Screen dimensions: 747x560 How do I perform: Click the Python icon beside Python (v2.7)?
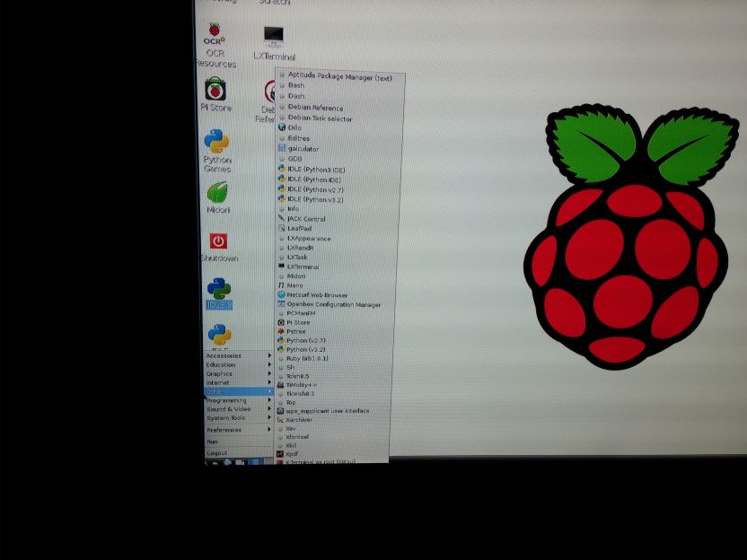pyautogui.click(x=281, y=340)
